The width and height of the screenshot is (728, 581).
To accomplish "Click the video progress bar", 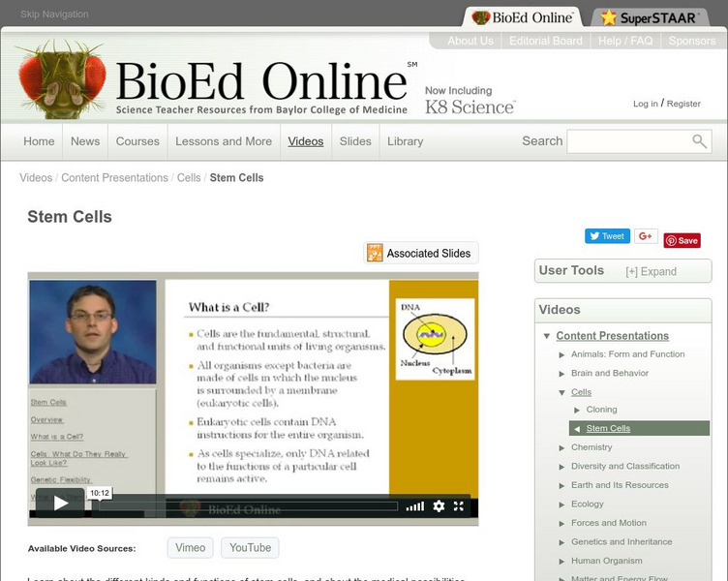I will [249, 506].
